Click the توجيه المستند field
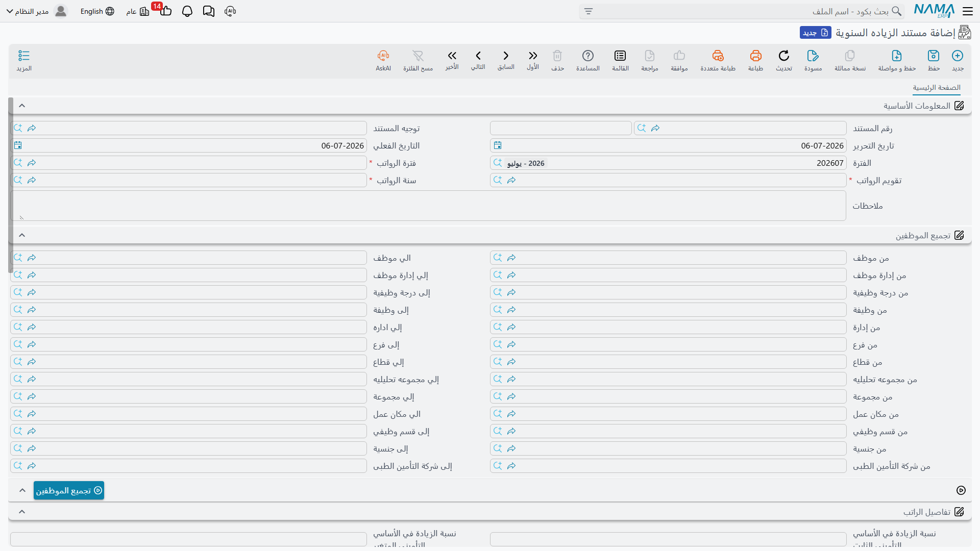 click(188, 128)
